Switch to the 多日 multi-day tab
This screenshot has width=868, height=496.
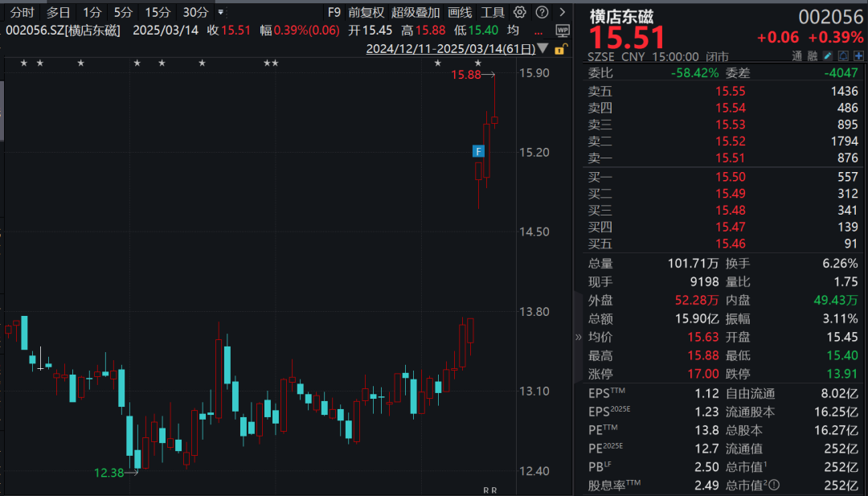tap(58, 12)
